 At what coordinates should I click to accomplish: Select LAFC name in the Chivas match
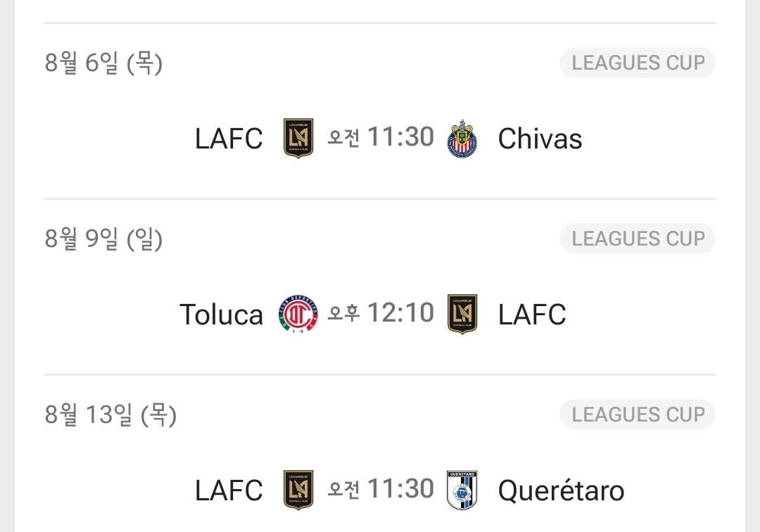[229, 139]
